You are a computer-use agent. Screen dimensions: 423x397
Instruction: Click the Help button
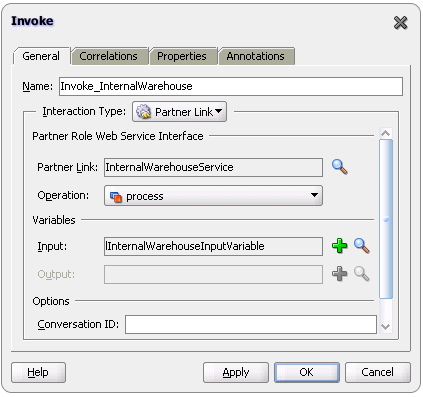(x=38, y=372)
